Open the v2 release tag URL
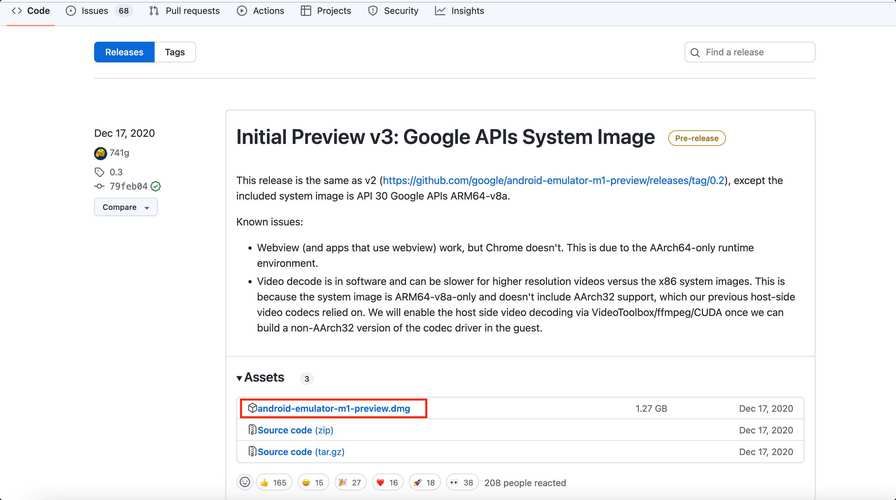This screenshot has height=500, width=896. click(554, 180)
